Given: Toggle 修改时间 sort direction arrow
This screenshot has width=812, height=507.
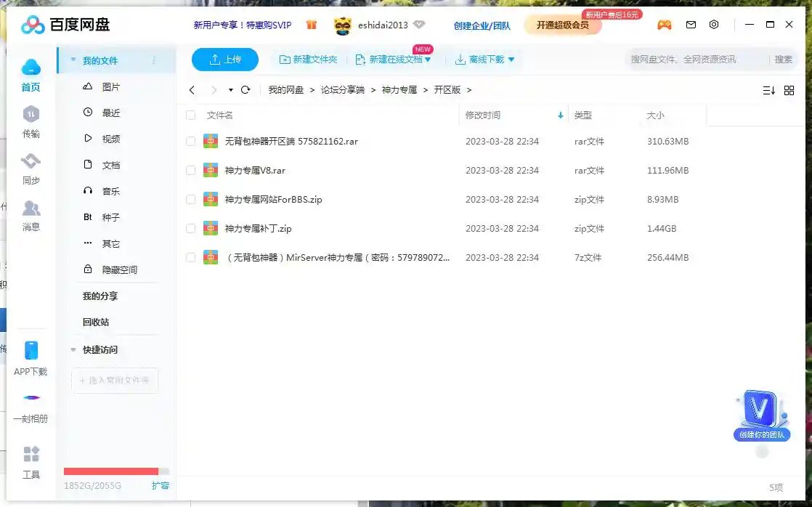Looking at the screenshot, I should click(560, 115).
